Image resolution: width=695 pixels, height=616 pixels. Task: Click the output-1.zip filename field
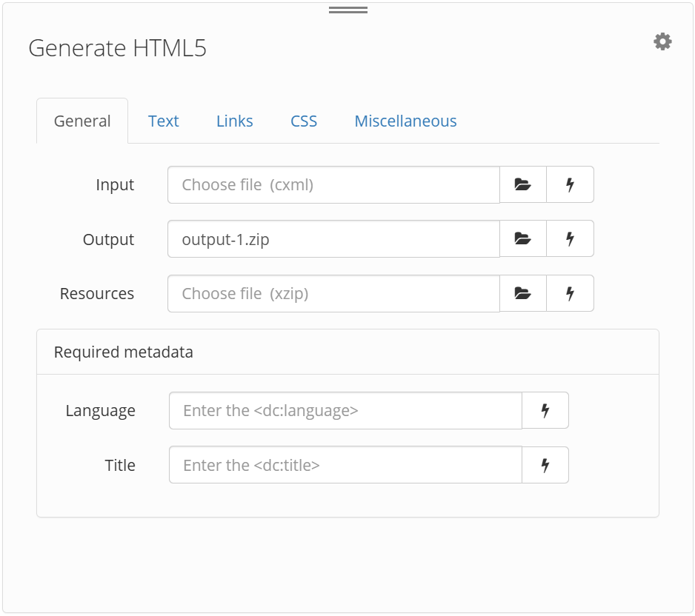click(x=333, y=238)
